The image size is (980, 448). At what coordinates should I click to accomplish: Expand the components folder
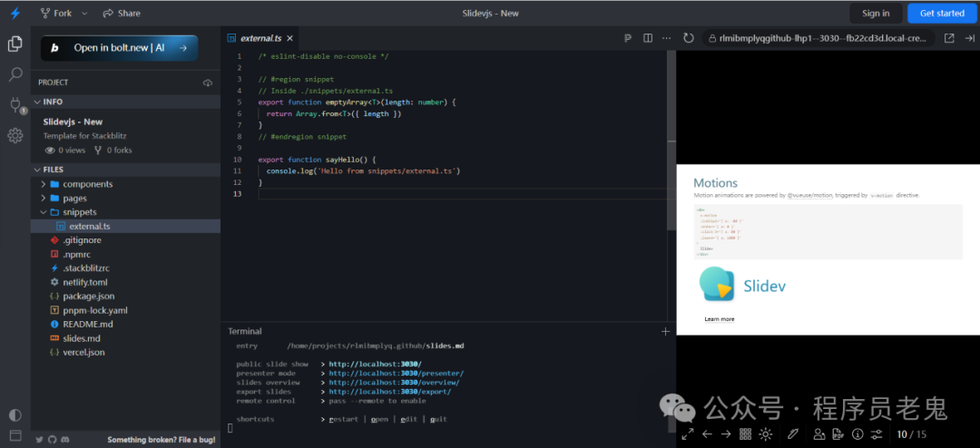pos(125,184)
